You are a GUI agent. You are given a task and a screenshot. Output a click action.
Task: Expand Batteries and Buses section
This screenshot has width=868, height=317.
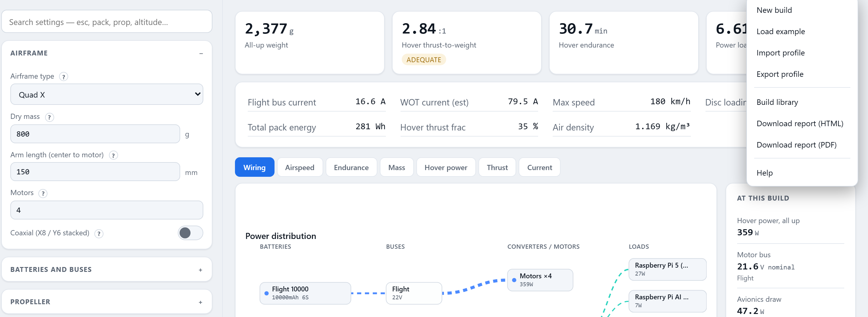pos(107,269)
